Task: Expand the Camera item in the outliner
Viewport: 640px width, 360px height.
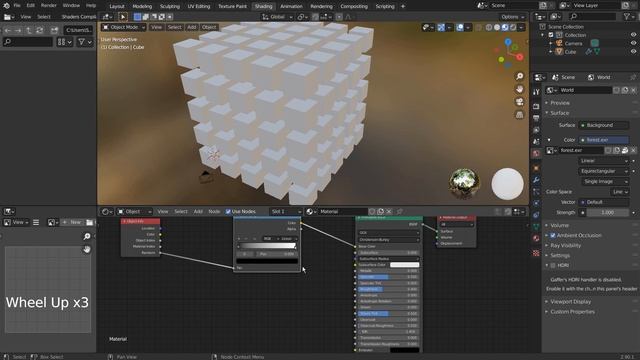Action: click(x=551, y=43)
